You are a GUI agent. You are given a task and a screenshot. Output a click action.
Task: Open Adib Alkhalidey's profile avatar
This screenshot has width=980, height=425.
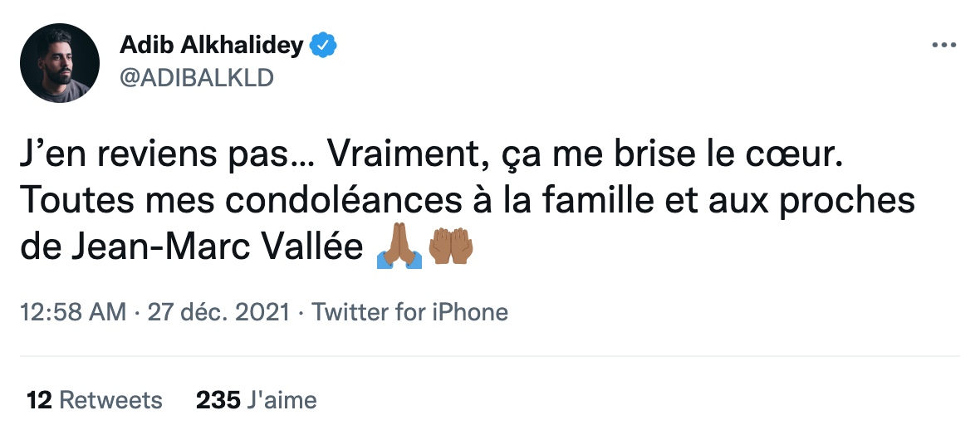[x=59, y=62]
